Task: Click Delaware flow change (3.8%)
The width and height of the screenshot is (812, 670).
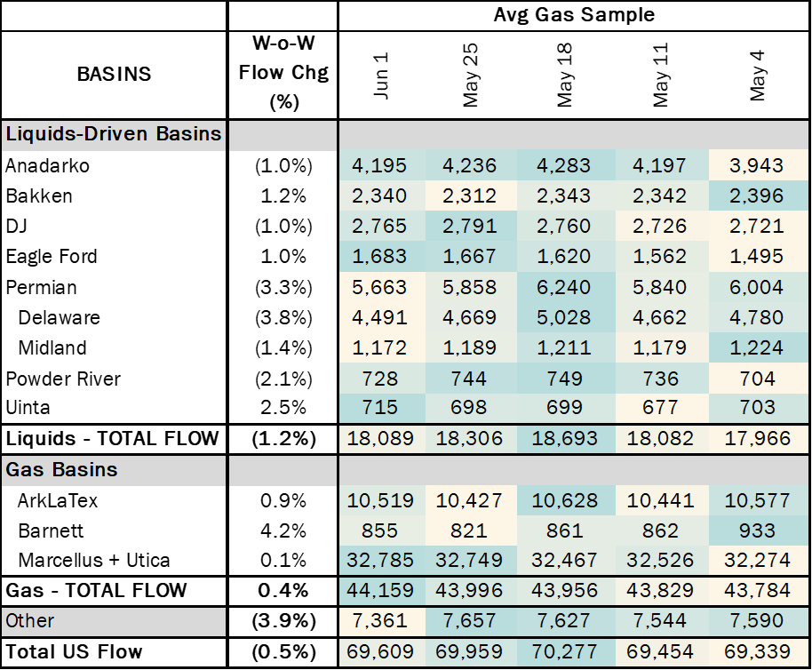Action: click(x=283, y=317)
